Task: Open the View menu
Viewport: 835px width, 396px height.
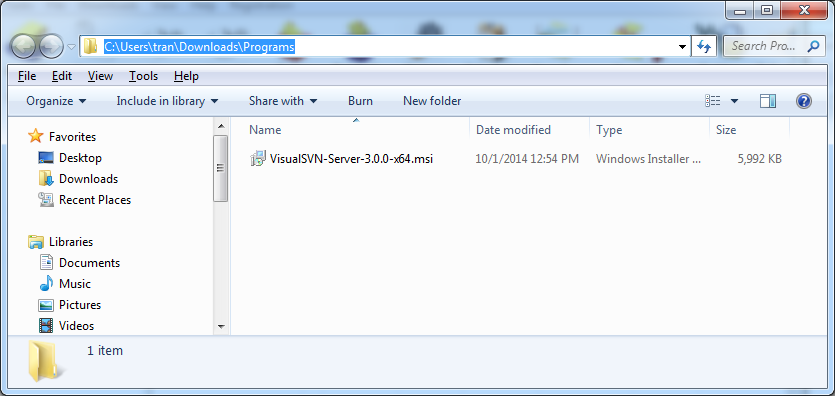Action: (100, 76)
